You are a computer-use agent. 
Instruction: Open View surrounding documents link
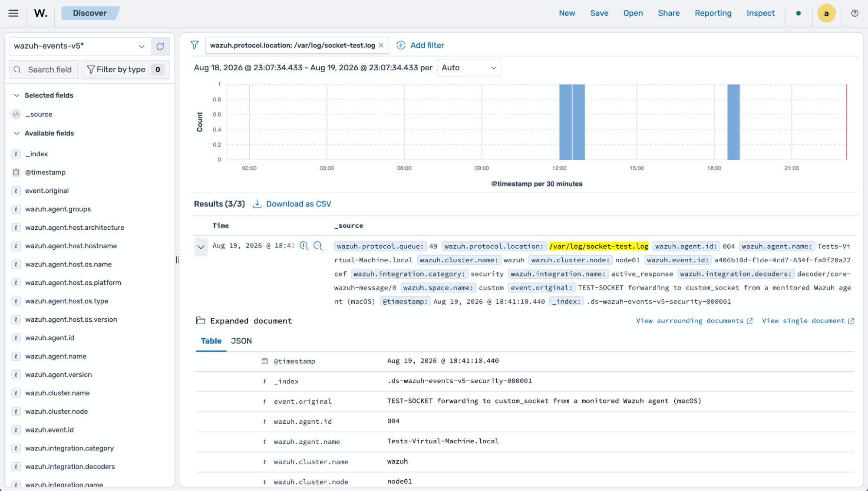[694, 321]
